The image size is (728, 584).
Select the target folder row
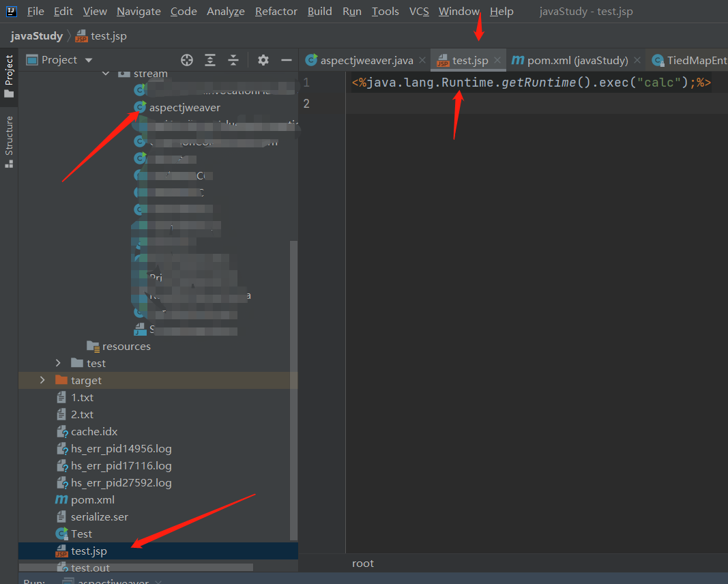tap(158, 380)
